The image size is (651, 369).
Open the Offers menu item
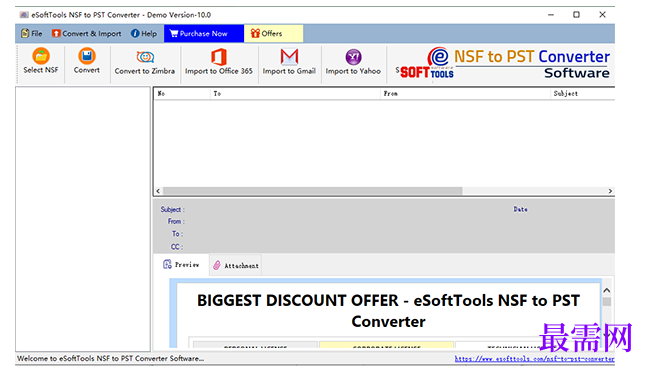pos(274,34)
